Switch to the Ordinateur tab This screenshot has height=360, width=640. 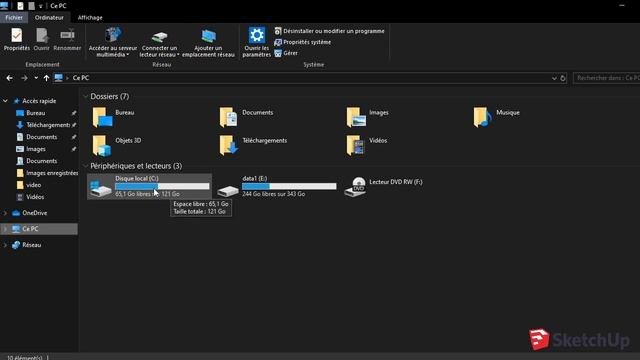tap(49, 18)
